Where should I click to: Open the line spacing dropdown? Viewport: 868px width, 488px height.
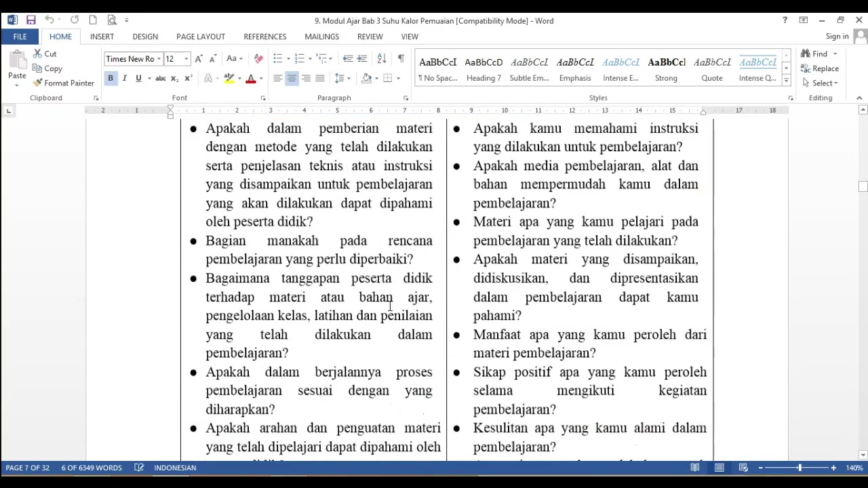[x=342, y=79]
